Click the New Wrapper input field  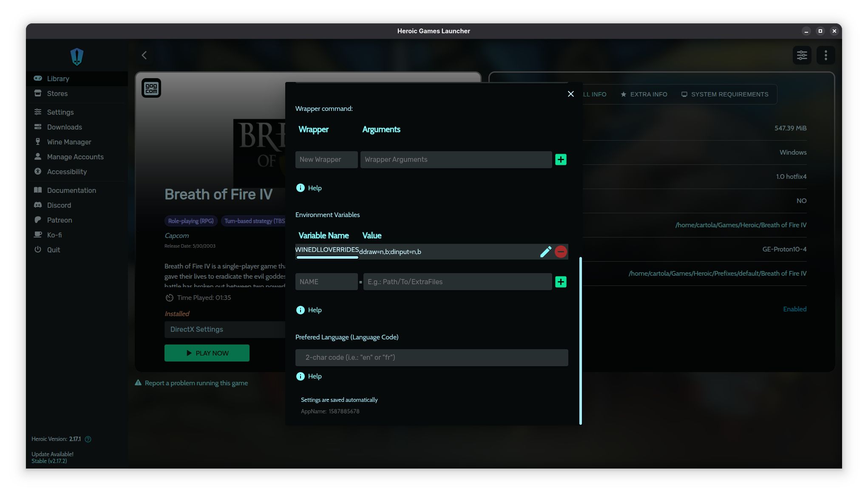click(326, 160)
